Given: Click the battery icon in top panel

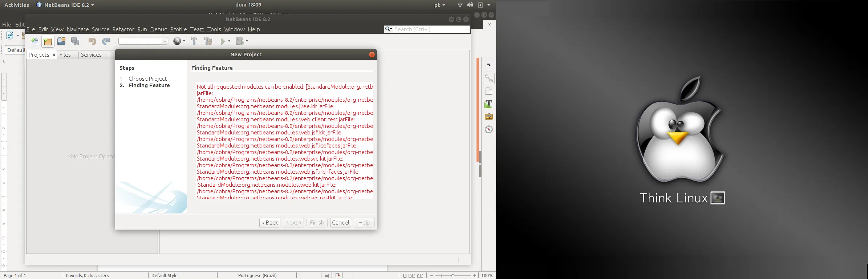Looking at the screenshot, I should click(x=480, y=5).
